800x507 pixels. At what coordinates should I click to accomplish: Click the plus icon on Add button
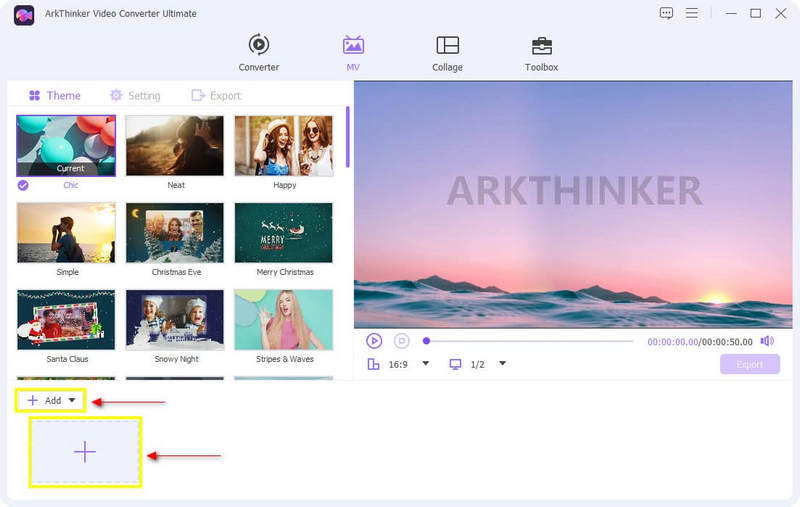point(33,400)
